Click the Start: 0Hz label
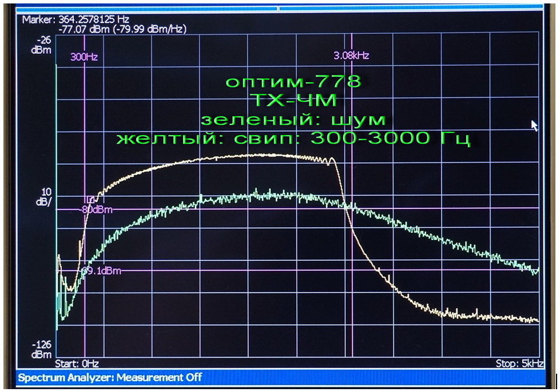The image size is (560, 392). 77,364
